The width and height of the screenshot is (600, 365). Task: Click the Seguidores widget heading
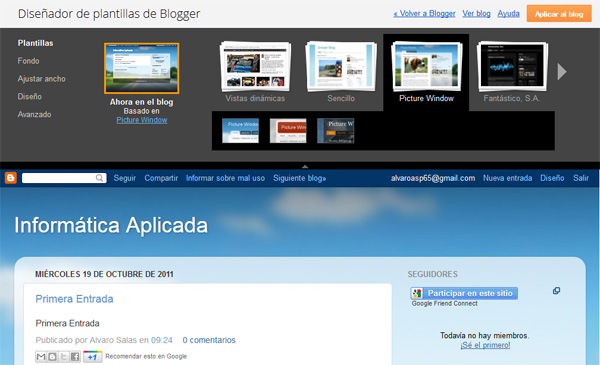(x=432, y=274)
